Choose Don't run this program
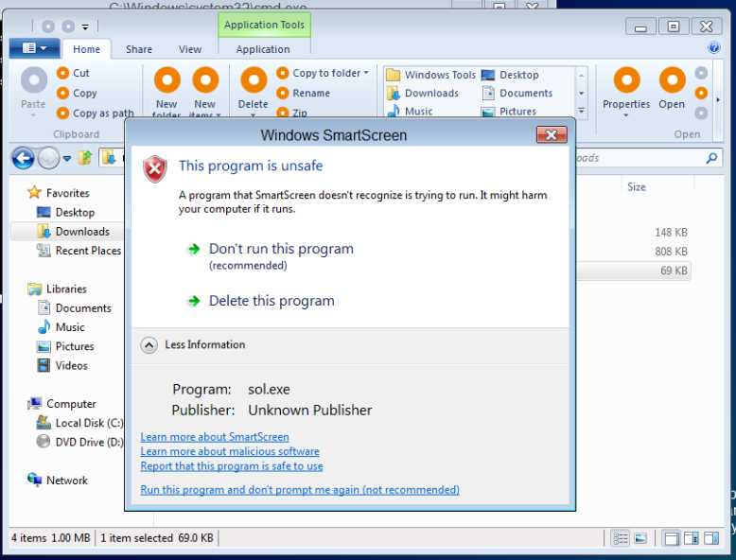736x560 pixels. [x=281, y=249]
